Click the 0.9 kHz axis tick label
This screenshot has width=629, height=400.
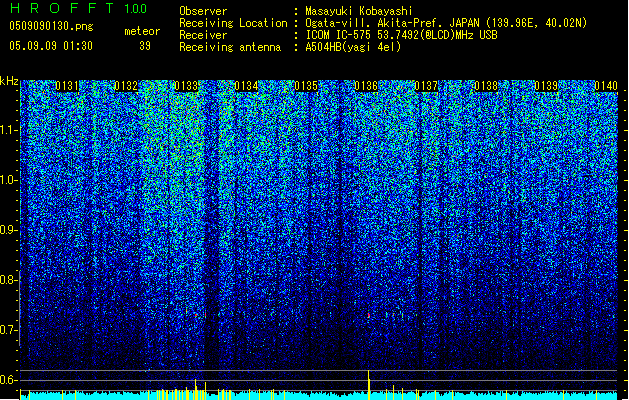pos(9,230)
